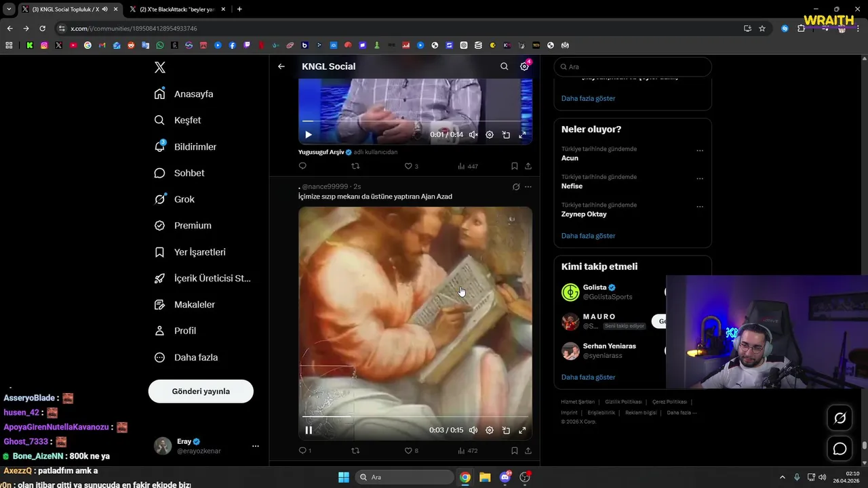Bookmark the post with 447 views
Image resolution: width=868 pixels, height=488 pixels.
[515, 166]
